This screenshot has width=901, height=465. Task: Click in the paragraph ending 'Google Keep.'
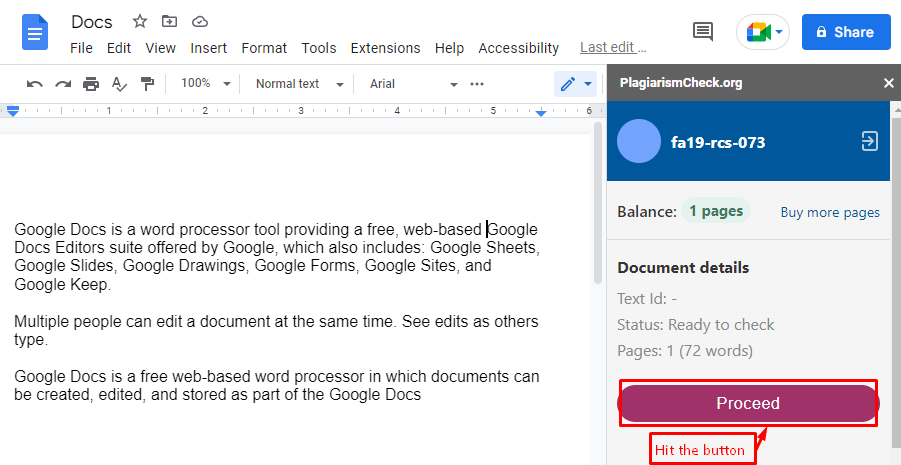276,257
